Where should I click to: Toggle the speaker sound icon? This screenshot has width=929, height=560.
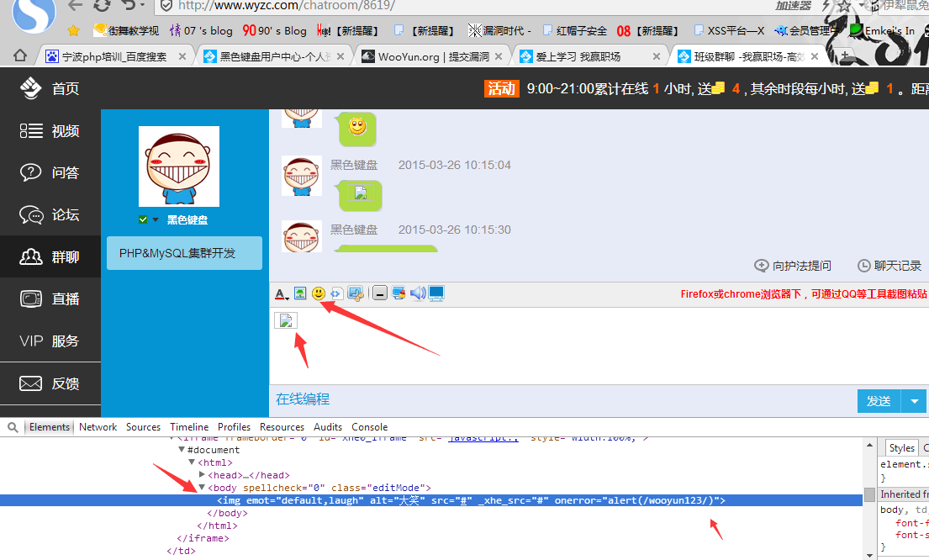418,293
